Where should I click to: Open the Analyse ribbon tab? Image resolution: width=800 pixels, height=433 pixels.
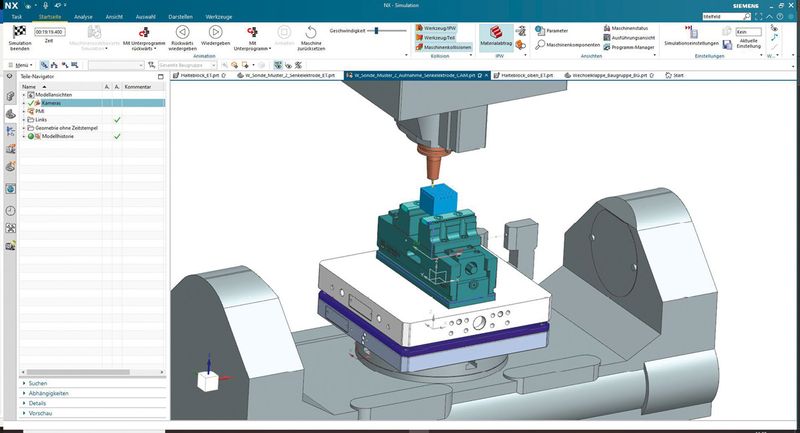(x=83, y=17)
